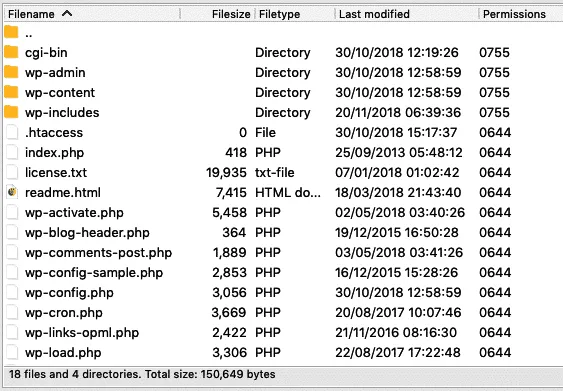Screen dimensions: 563x391
Task: Click the index.php file icon
Action: click(12, 152)
